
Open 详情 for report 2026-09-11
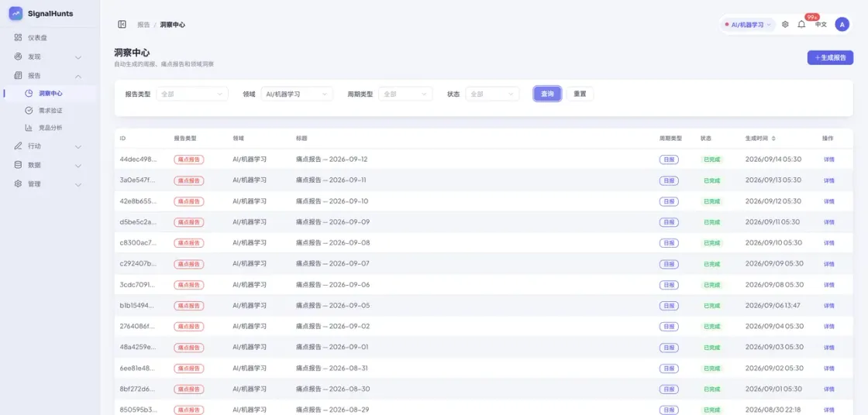[828, 180]
